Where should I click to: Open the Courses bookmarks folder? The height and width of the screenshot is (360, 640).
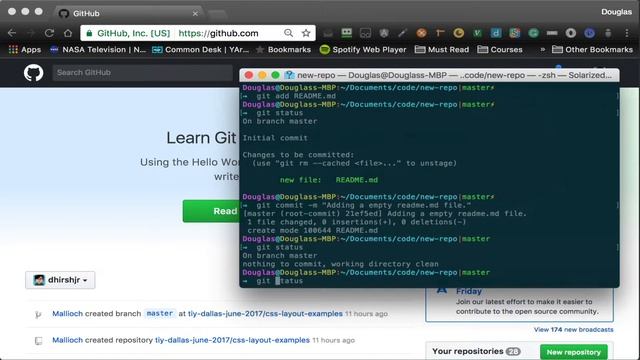(500, 49)
